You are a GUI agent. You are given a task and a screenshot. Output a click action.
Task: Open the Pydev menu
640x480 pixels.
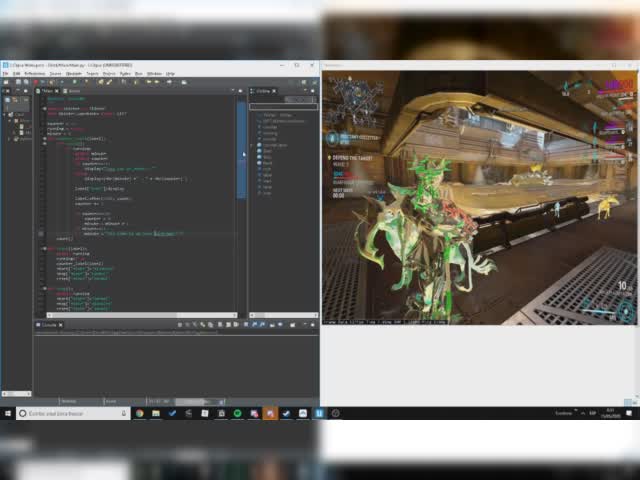pyautogui.click(x=125, y=74)
